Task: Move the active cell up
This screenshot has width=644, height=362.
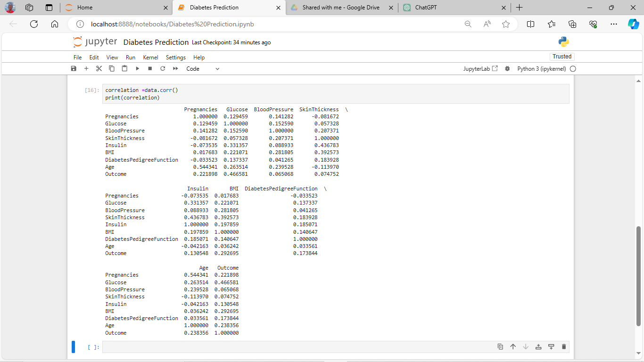Action: pos(513,347)
